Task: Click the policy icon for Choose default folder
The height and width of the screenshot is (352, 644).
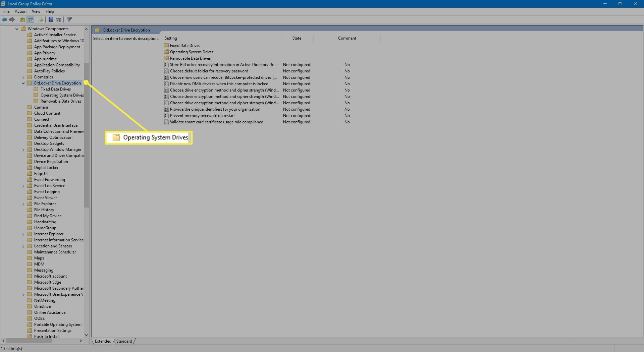Action: coord(166,71)
